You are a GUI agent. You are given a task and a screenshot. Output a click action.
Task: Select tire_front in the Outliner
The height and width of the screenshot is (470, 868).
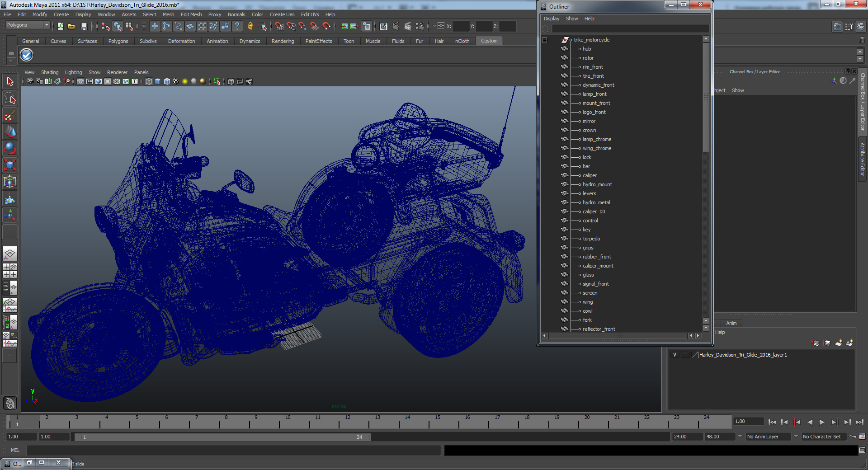[x=593, y=76]
